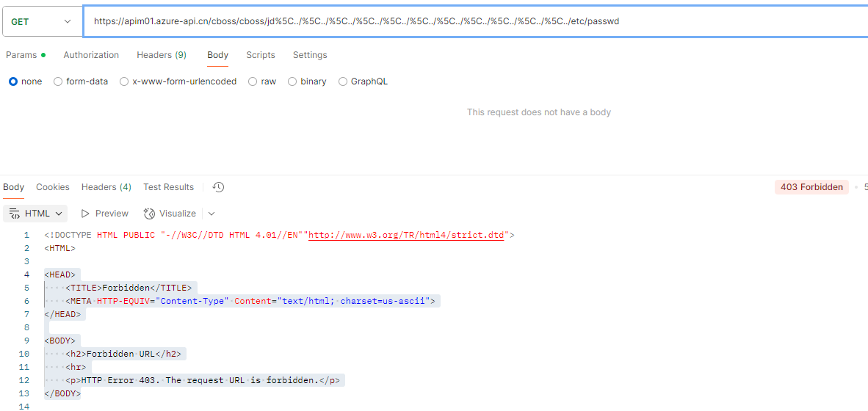Screen dimensions: 868x411
Task: Expand the chevron next to Visualize
Action: pyautogui.click(x=211, y=214)
